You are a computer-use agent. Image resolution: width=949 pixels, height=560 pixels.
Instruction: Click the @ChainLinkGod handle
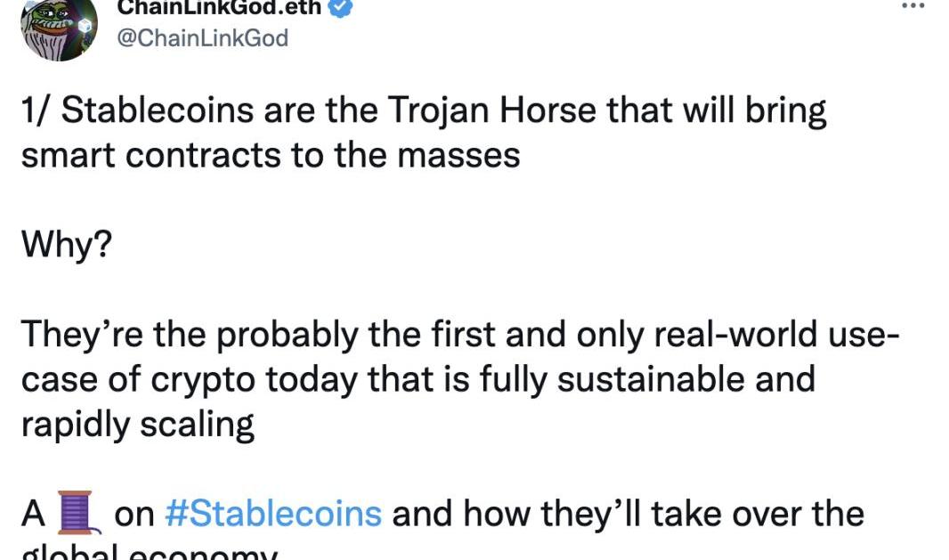point(203,38)
